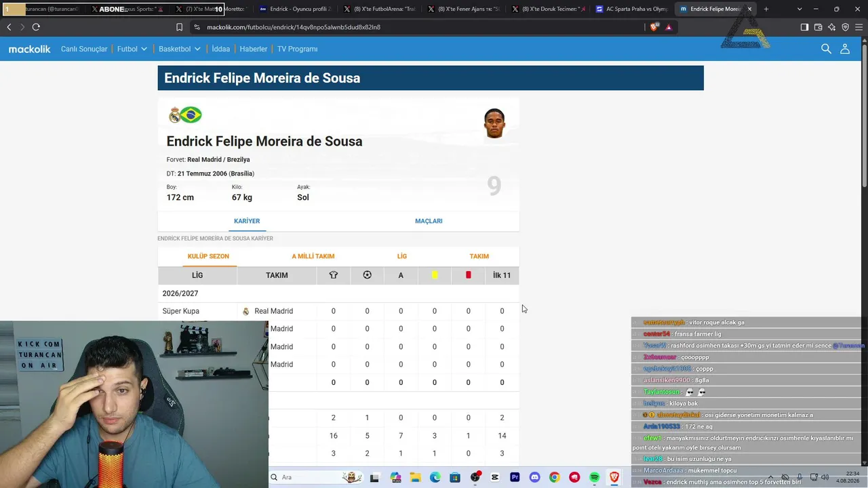The image size is (868, 488).
Task: Click the mackolik logo
Action: 29,49
